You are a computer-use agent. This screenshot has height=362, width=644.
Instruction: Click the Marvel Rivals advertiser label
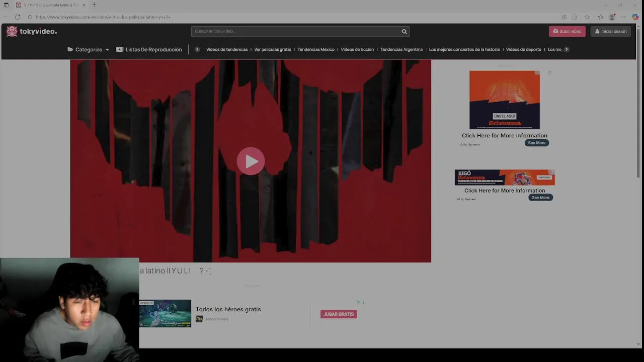pos(217,319)
